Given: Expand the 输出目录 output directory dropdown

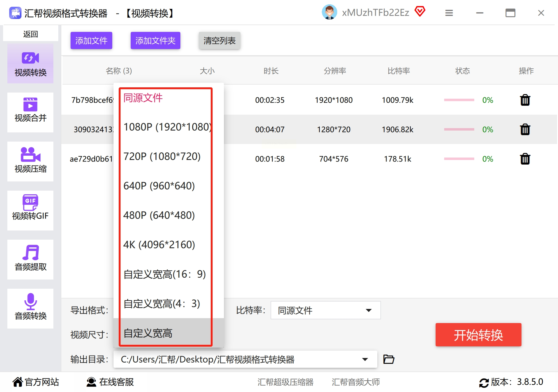Looking at the screenshot, I should 245,359.
